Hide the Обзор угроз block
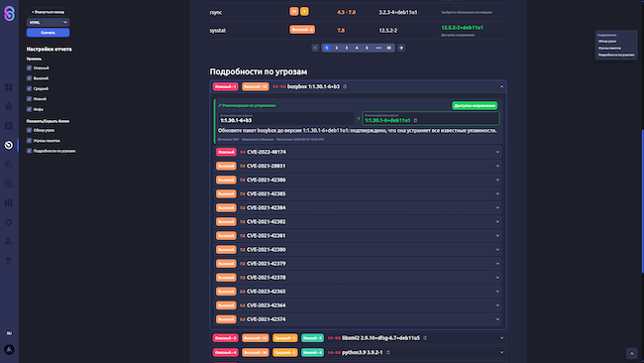The width and height of the screenshot is (644, 363). click(29, 130)
